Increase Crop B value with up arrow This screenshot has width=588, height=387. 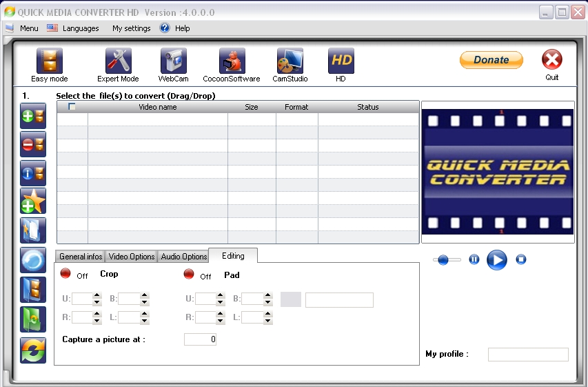pyautogui.click(x=144, y=295)
